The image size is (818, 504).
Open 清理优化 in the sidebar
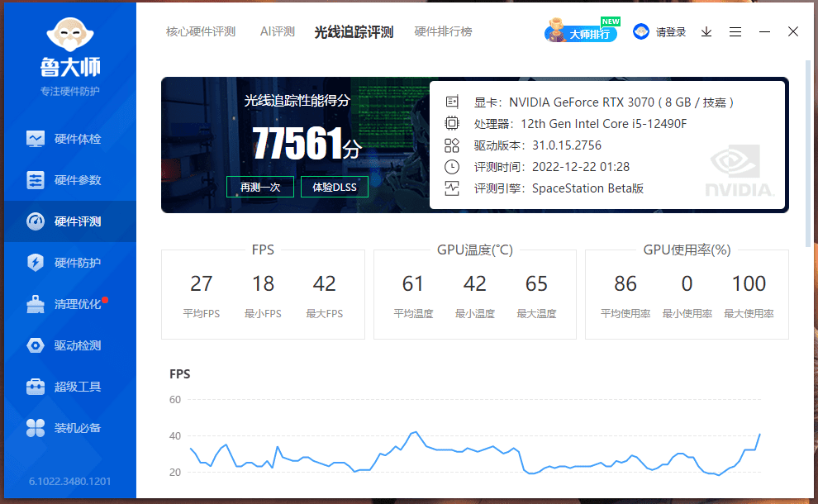tap(70, 304)
